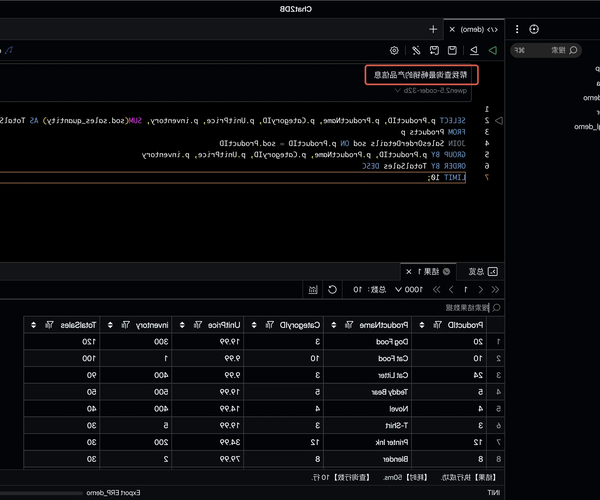Close the 结果 1 result tab
Screen dimensions: 600x500
click(406, 271)
